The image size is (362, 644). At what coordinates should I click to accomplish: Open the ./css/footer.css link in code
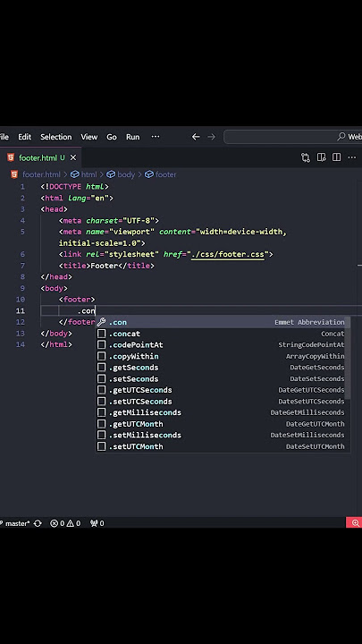(x=227, y=255)
